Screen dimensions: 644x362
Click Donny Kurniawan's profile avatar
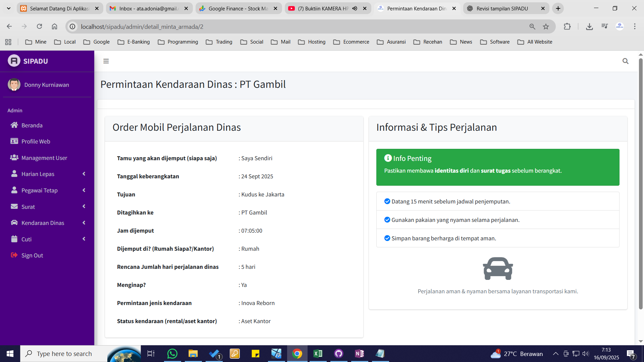pos(14,85)
